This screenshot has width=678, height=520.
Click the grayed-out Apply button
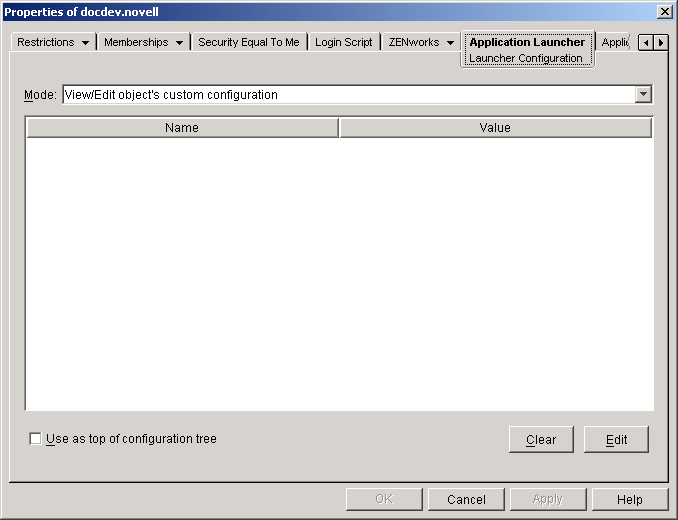click(548, 500)
